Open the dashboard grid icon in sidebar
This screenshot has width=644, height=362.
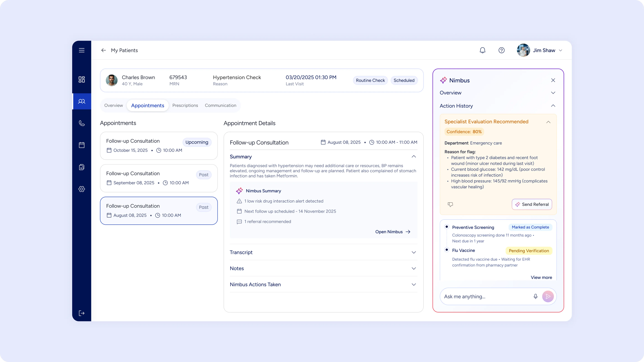click(81, 79)
